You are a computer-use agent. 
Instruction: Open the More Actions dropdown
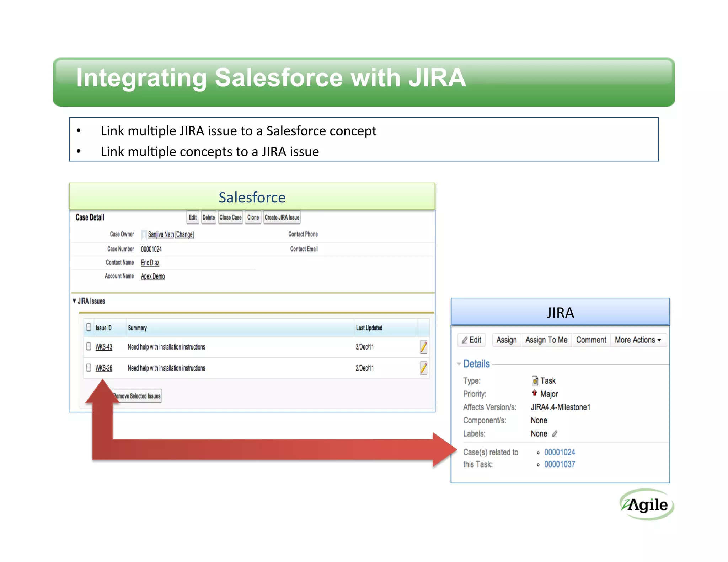tap(638, 340)
